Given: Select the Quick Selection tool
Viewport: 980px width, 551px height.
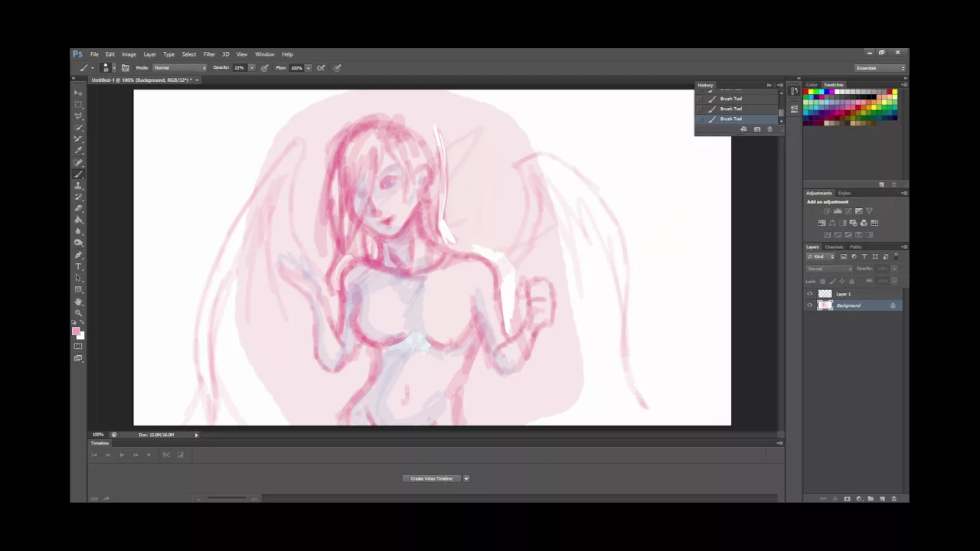Looking at the screenshot, I should pos(78,127).
